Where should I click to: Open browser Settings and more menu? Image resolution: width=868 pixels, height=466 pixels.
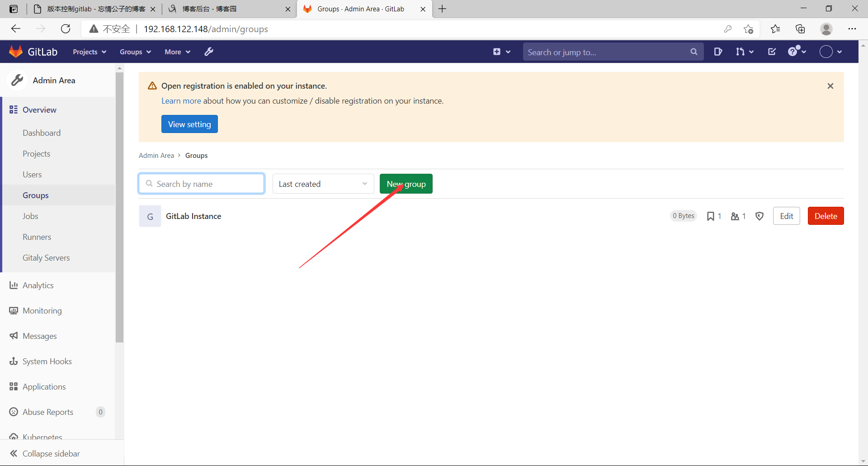pyautogui.click(x=852, y=29)
